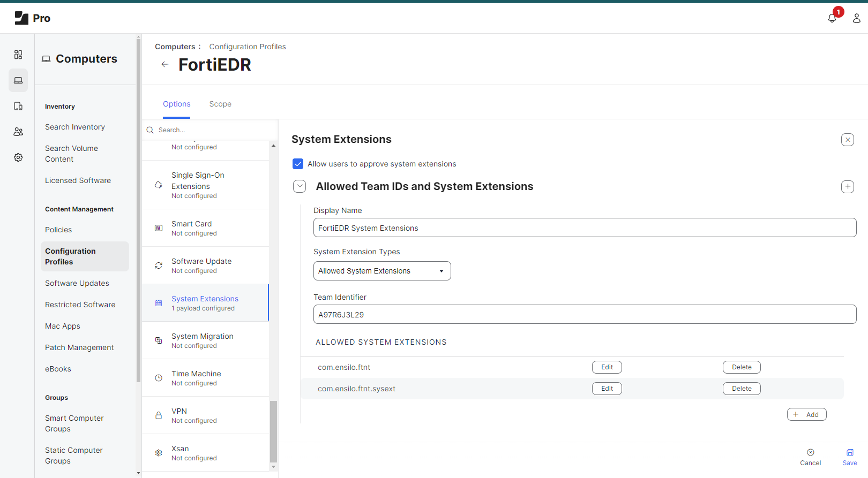The width and height of the screenshot is (868, 478).
Task: Click the Single Sign-On Extensions icon
Action: click(x=159, y=185)
